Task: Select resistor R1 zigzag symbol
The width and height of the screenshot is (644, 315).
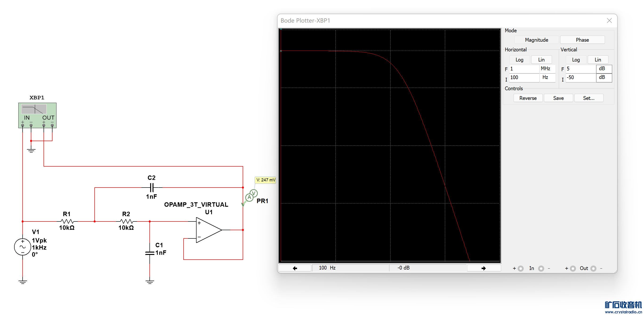Action: coord(67,221)
